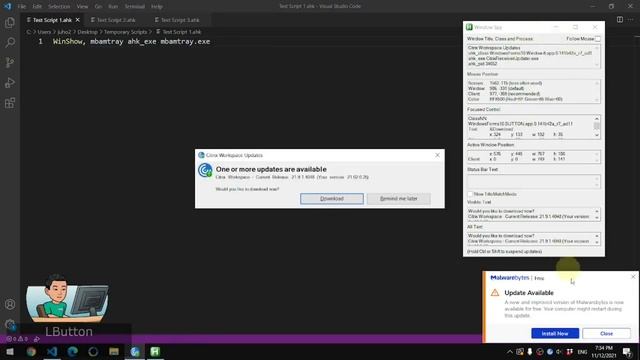
Task: Open the View menu
Action: (82, 7)
